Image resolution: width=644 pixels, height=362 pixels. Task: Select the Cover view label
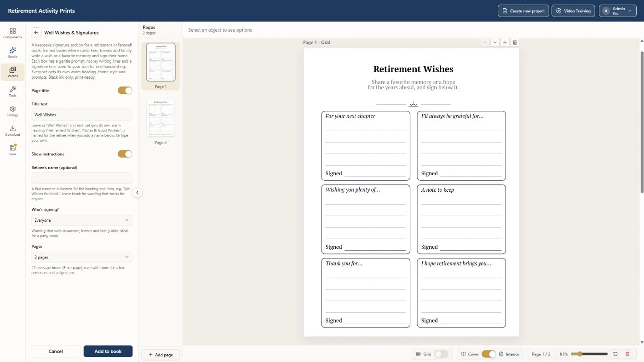coord(470,354)
